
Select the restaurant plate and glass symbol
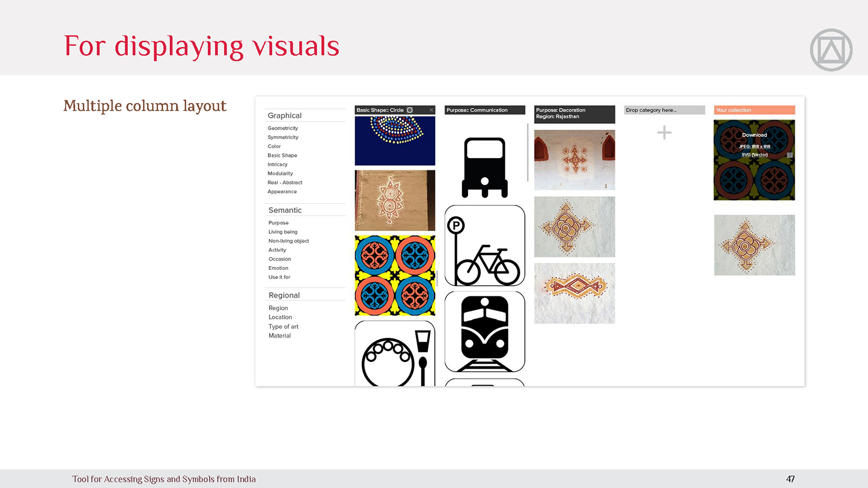395,354
